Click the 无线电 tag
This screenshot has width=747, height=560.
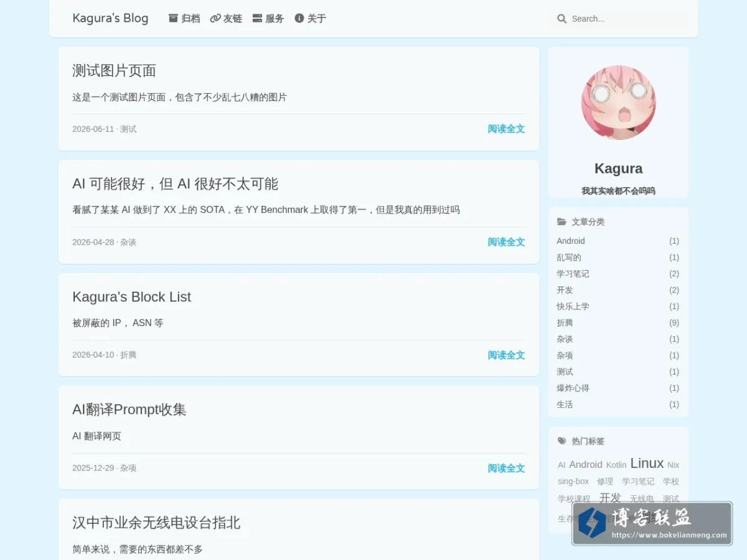point(642,498)
